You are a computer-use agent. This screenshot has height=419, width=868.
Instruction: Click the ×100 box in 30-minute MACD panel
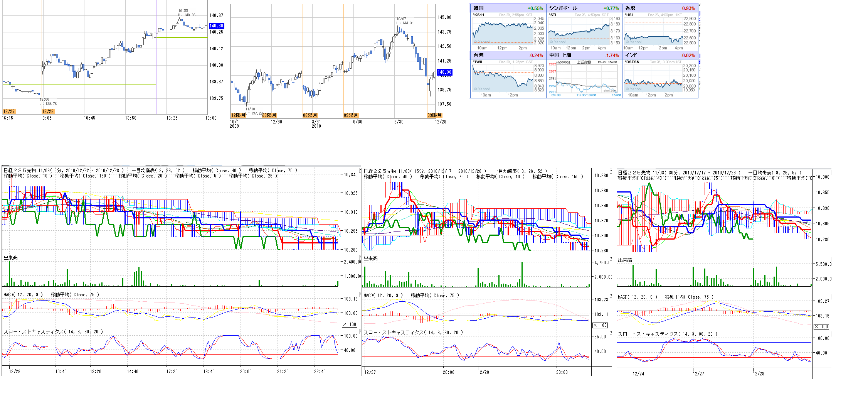[821, 327]
